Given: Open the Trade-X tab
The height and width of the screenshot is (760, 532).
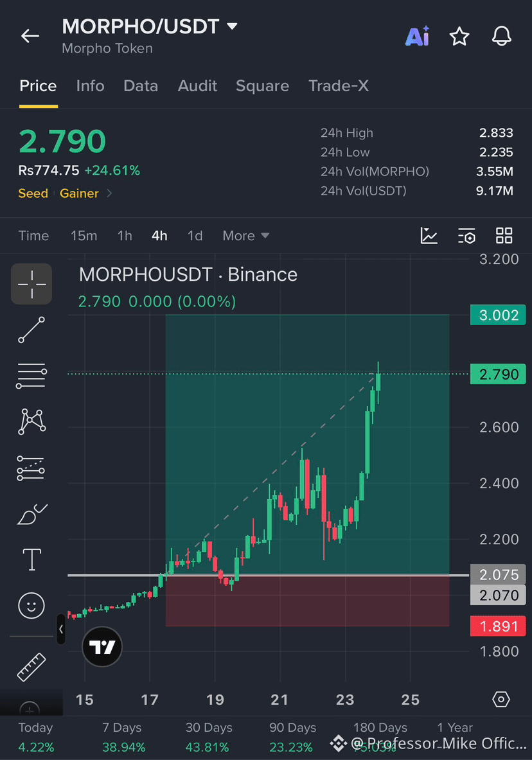Looking at the screenshot, I should point(339,86).
